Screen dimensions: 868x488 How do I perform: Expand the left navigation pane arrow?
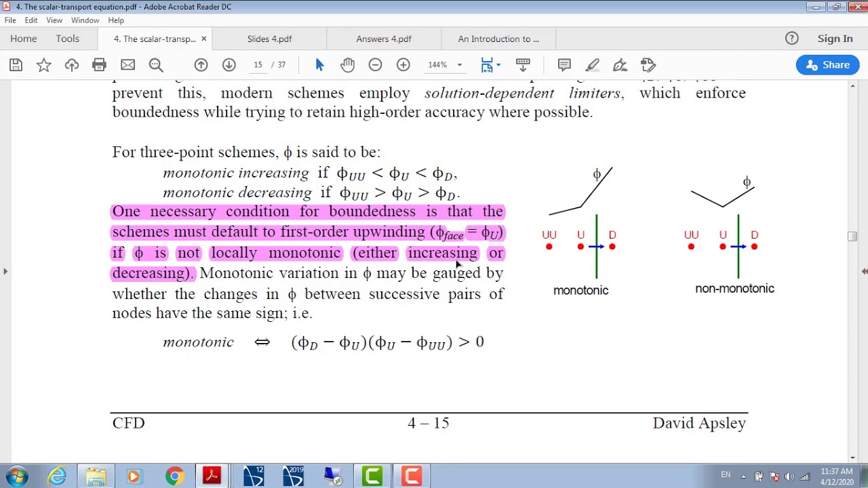pyautogui.click(x=5, y=271)
